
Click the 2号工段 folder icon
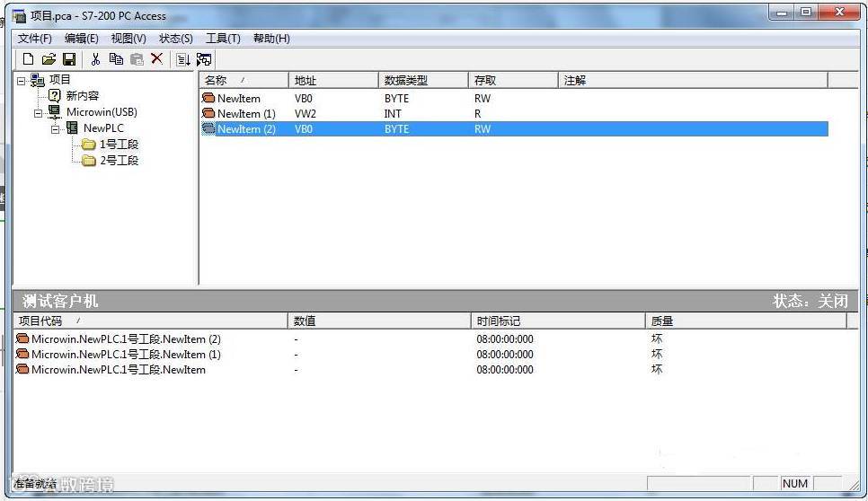(x=89, y=161)
